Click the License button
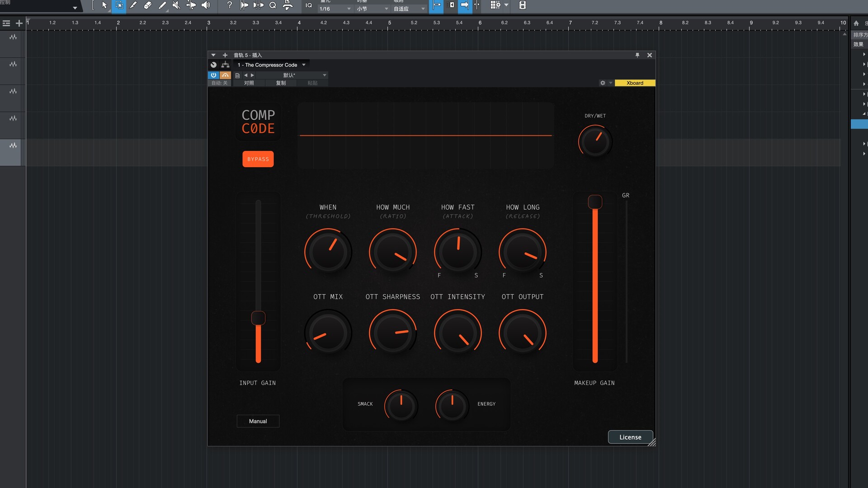 pos(630,437)
